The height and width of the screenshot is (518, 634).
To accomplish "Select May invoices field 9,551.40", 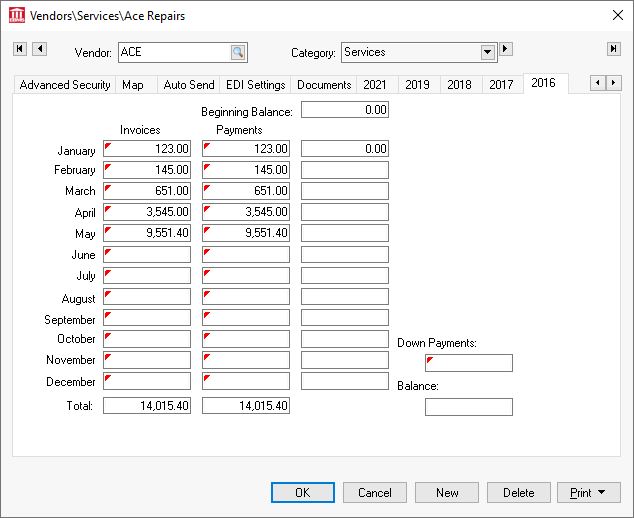I will pos(147,233).
